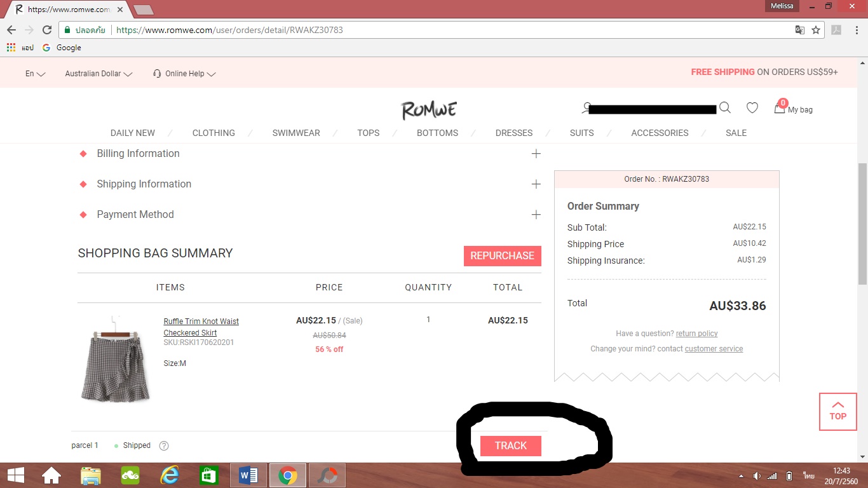Open the green app icon on taskbar

point(130,475)
